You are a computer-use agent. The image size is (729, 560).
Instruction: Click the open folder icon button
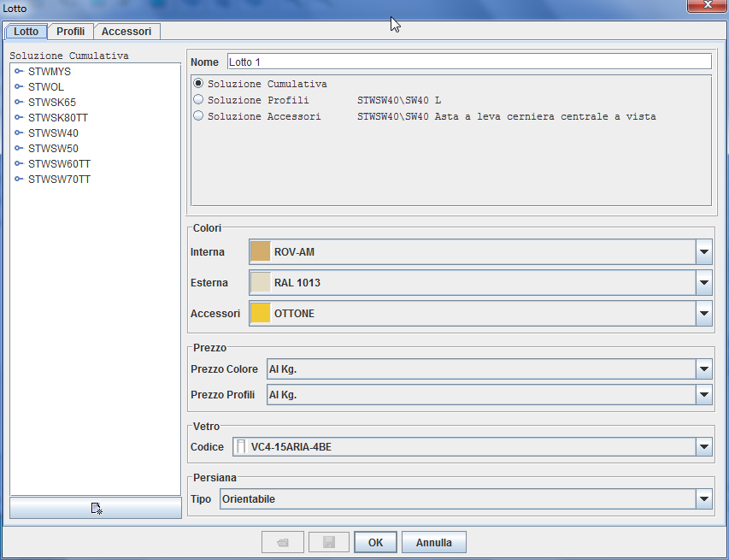pyautogui.click(x=282, y=542)
